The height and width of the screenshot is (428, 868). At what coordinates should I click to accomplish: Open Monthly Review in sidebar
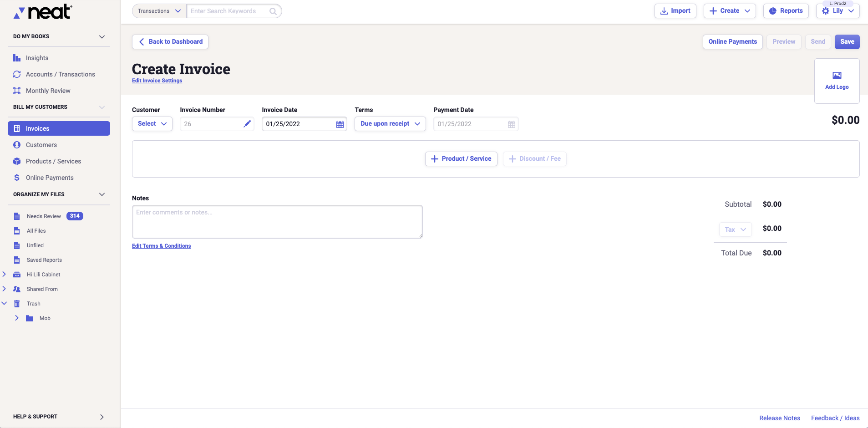point(48,91)
